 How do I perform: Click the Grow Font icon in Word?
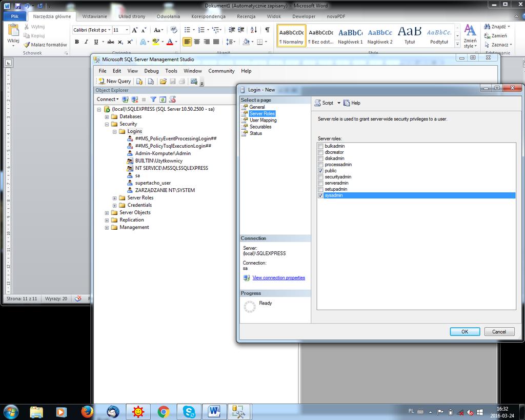pos(135,30)
